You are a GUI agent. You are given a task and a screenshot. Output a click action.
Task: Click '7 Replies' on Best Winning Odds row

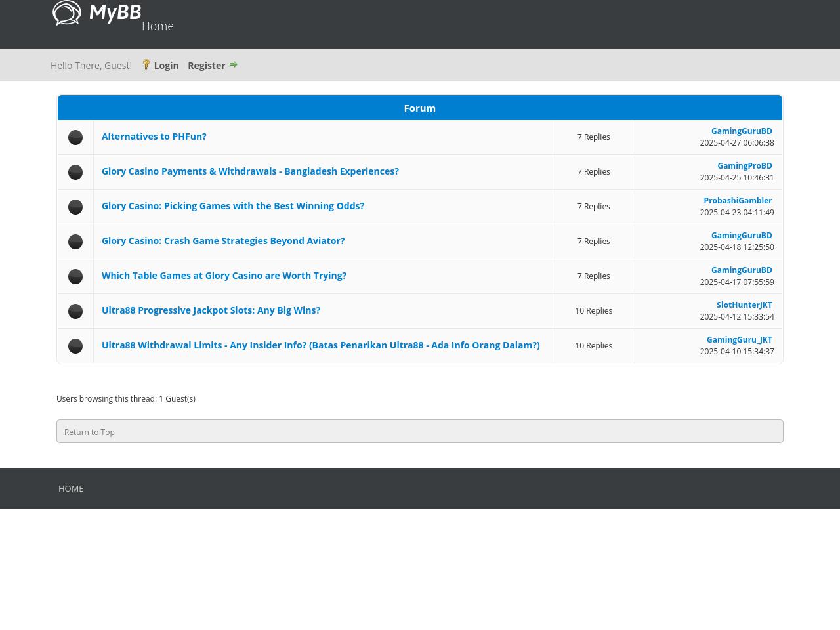[594, 207]
